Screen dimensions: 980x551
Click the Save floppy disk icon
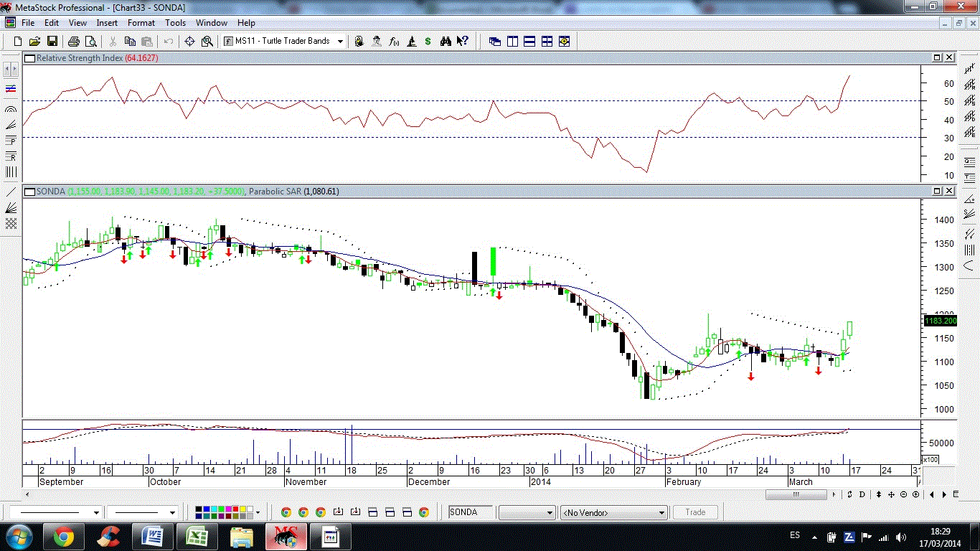point(52,42)
